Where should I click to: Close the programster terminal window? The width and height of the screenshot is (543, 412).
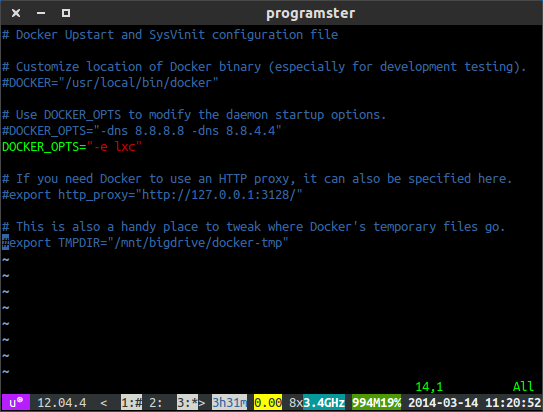point(16,13)
